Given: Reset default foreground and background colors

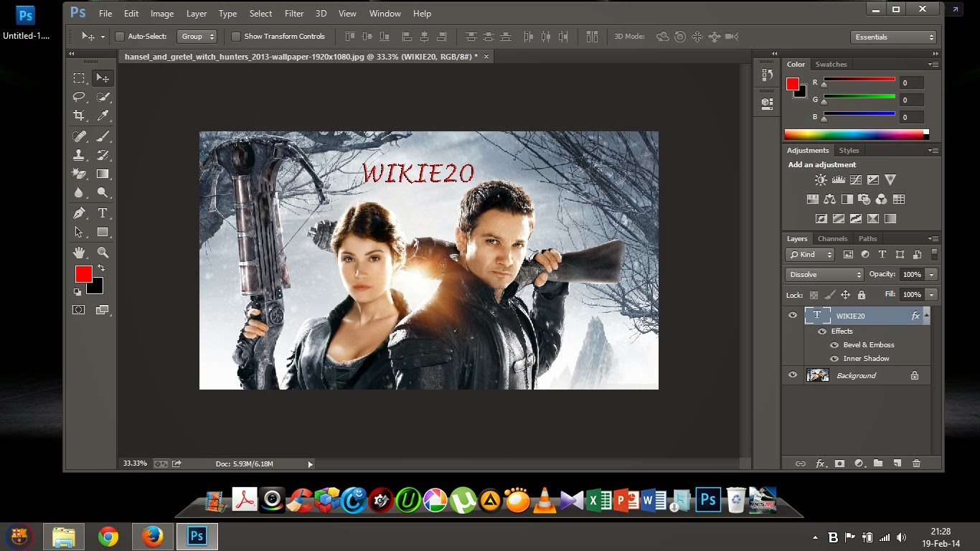Looking at the screenshot, I should (x=77, y=292).
